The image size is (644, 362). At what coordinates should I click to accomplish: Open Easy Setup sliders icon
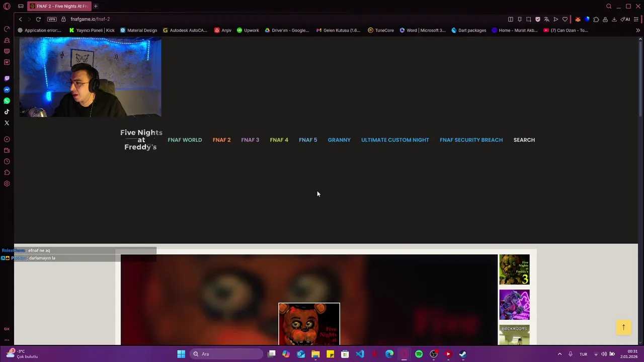click(636, 19)
